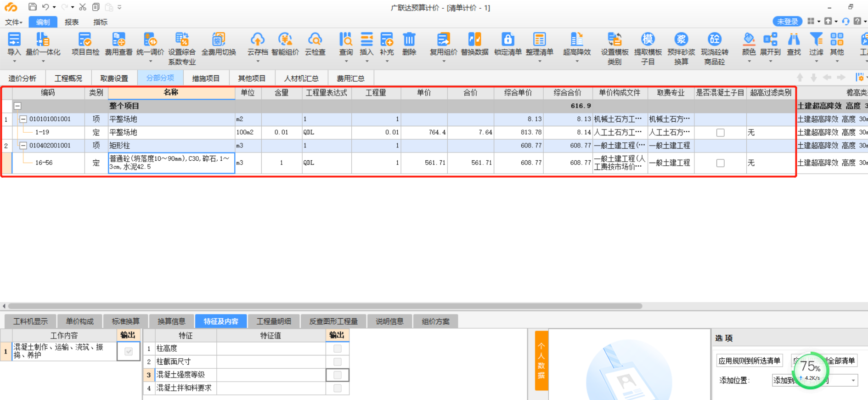This screenshot has height=400, width=868.
Task: Click the 展开到 expand-to tool
Action: 770,45
